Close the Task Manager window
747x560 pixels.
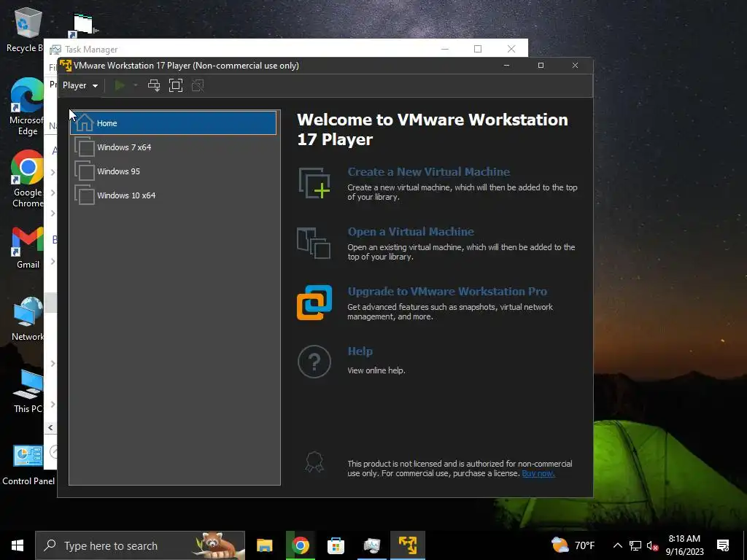pos(511,49)
